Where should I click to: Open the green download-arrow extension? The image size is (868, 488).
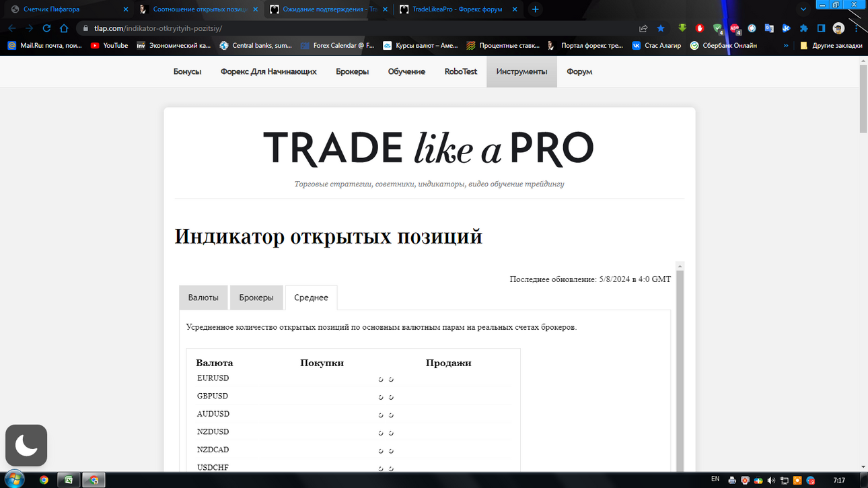tap(682, 28)
